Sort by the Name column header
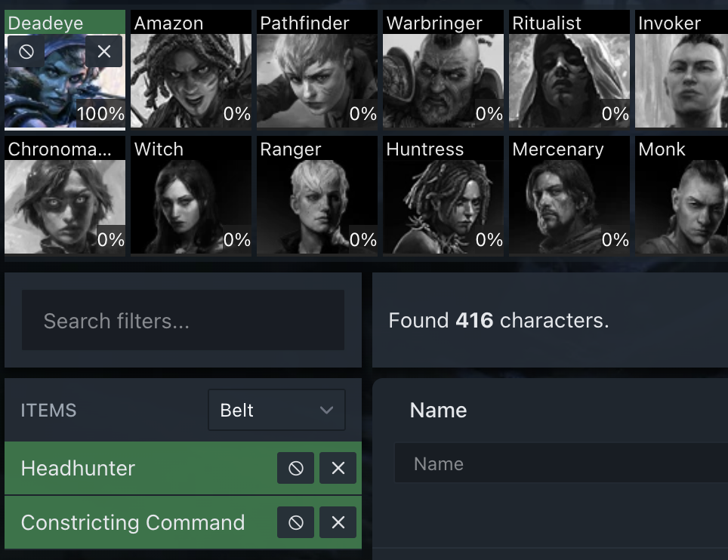Screen dimensions: 728x560 pyautogui.click(x=438, y=411)
